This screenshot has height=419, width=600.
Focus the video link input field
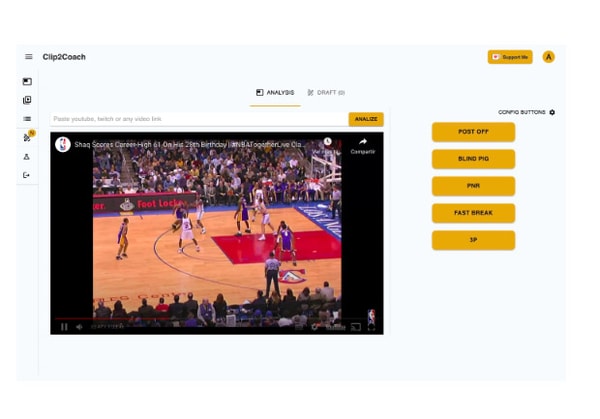[198, 119]
